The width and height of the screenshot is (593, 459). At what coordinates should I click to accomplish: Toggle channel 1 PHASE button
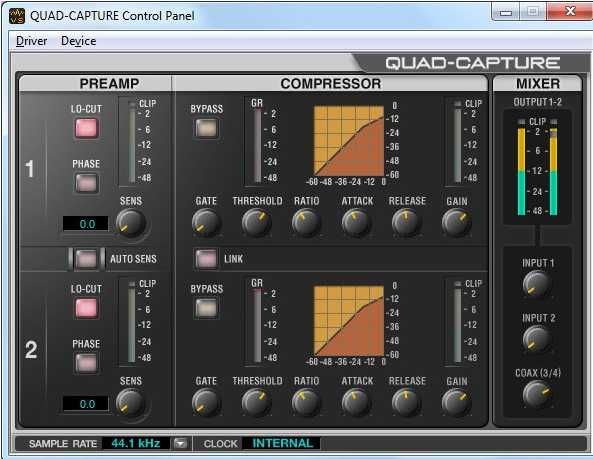coord(87,183)
